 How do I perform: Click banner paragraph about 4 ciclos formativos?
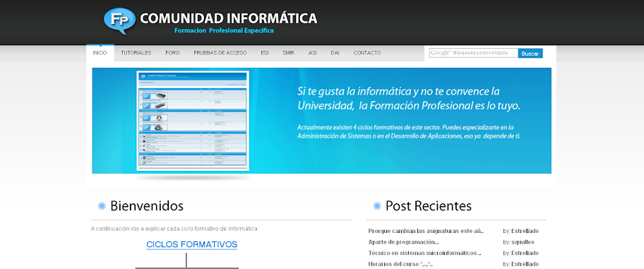[x=409, y=131]
